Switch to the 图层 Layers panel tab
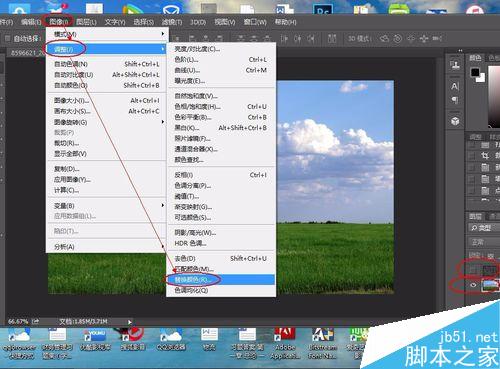 475,216
